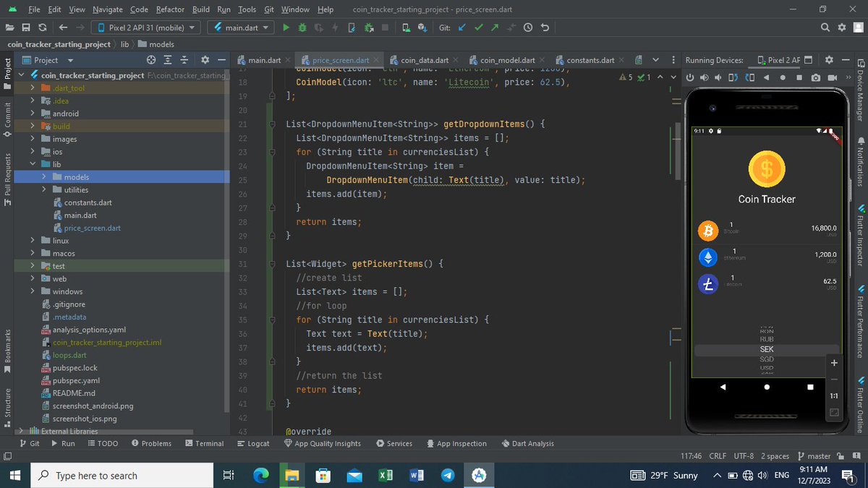Open main.dart run configuration dropdown
Viewport: 868px width, 488px height.
point(240,27)
